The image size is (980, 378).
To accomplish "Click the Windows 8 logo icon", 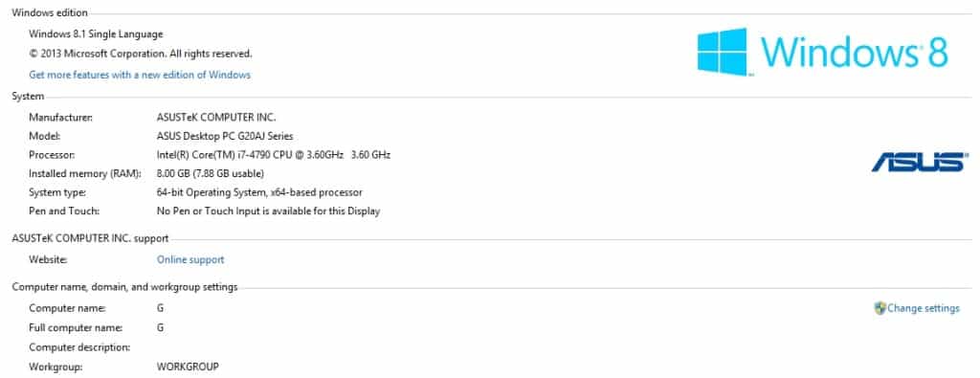I will coord(722,52).
